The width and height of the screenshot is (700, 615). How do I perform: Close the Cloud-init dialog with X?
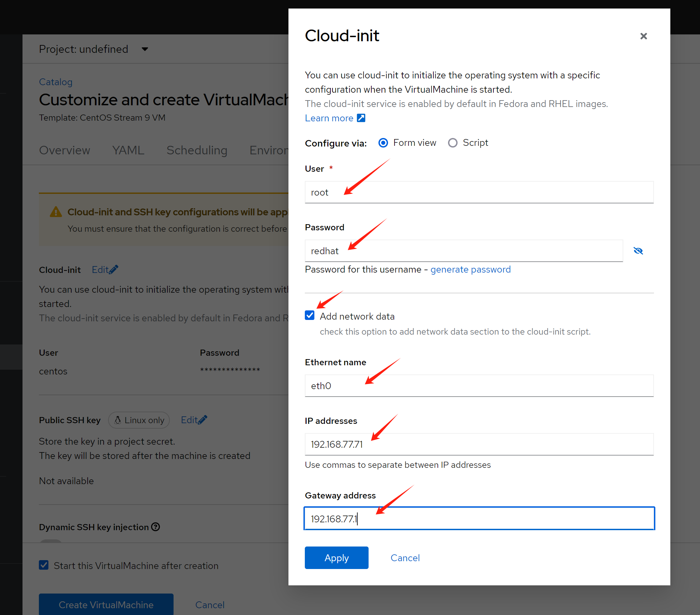pyautogui.click(x=643, y=36)
